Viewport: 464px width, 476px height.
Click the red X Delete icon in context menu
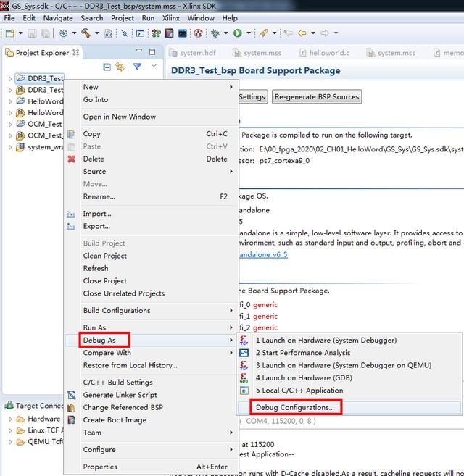click(x=71, y=159)
